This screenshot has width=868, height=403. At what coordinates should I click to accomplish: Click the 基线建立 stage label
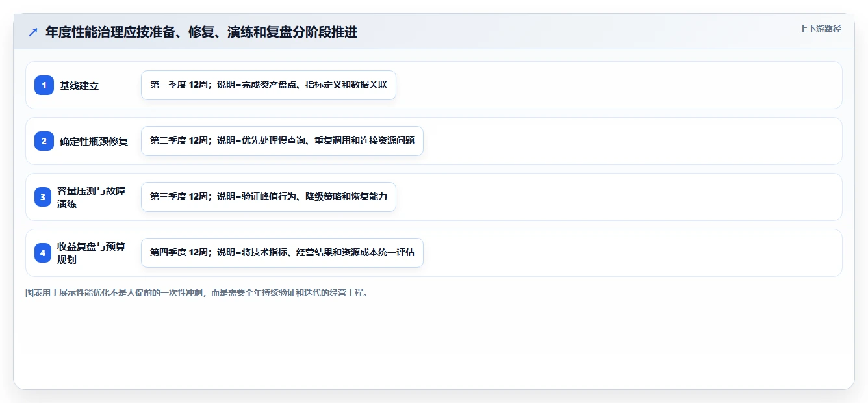[79, 85]
